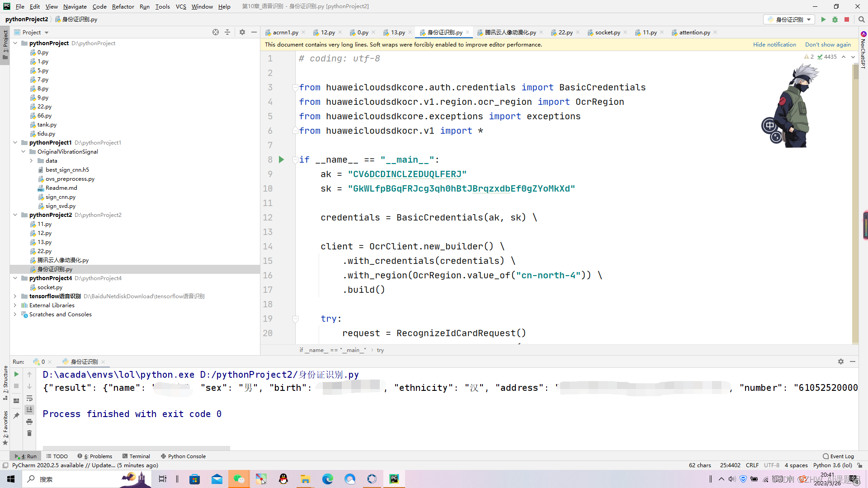Click the Line 8 run gutter arrow icon
The image size is (868, 488).
pyautogui.click(x=281, y=160)
